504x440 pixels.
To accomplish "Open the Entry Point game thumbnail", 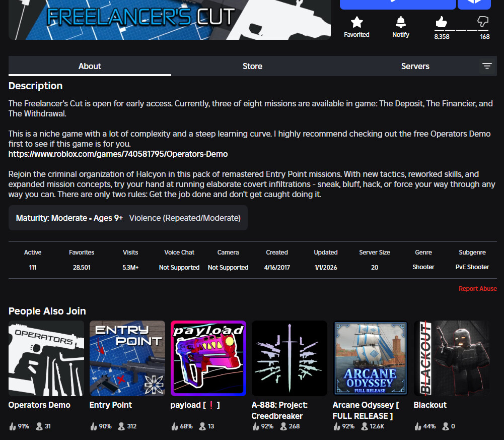I will (x=127, y=358).
